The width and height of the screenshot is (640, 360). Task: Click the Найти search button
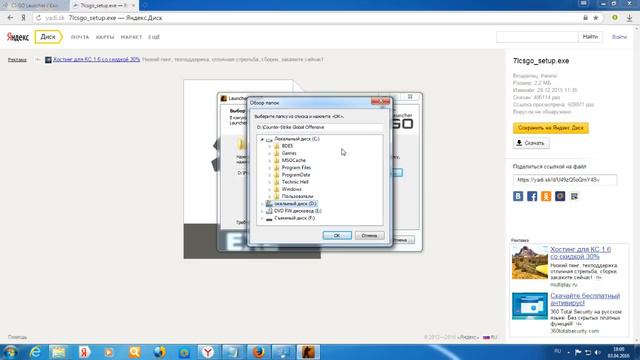tap(590, 37)
